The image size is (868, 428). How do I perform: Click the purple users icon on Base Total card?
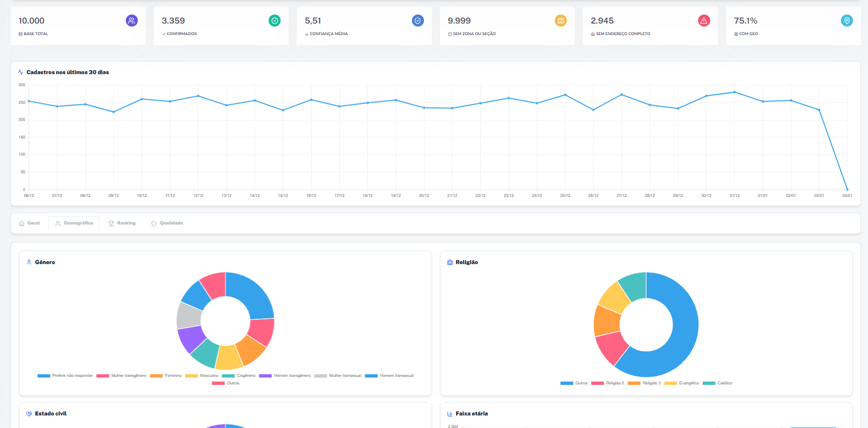pyautogui.click(x=131, y=21)
